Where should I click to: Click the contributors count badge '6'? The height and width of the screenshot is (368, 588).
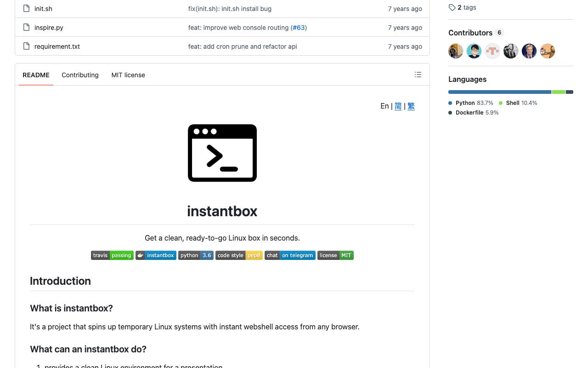click(x=499, y=33)
